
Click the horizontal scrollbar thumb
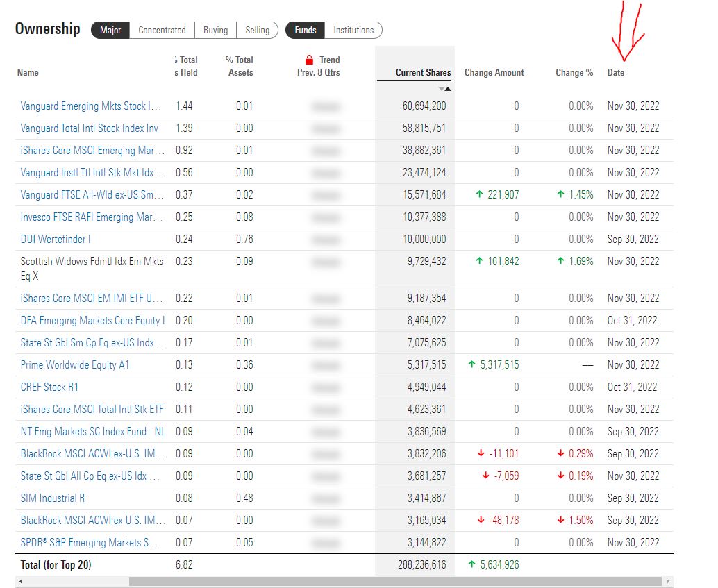pos(395,581)
